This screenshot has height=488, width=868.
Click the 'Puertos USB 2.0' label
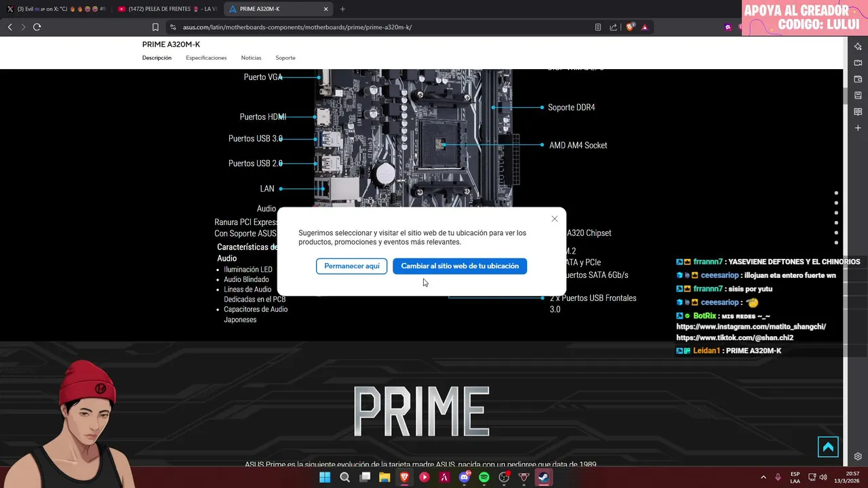pyautogui.click(x=256, y=163)
